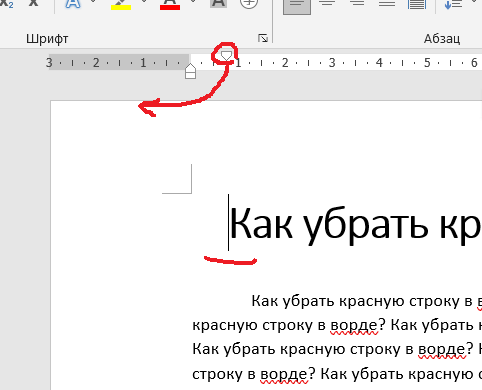The height and width of the screenshot is (390, 482).
Task: Open line spacing options button
Action: click(453, 4)
